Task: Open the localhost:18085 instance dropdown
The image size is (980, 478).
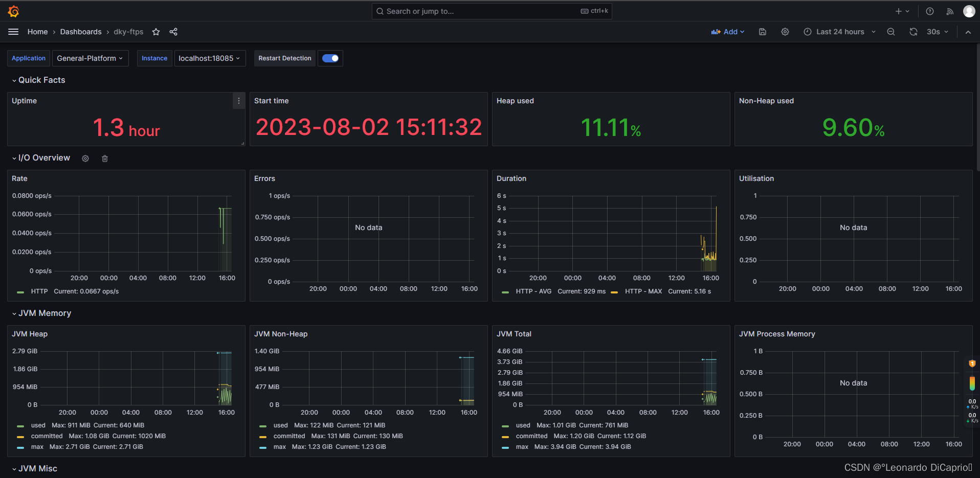Action: click(210, 58)
